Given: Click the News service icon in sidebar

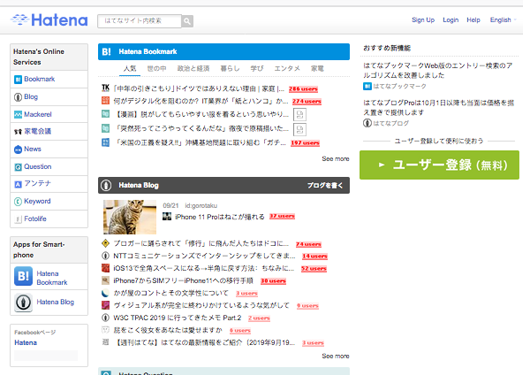Looking at the screenshot, I should 18,149.
